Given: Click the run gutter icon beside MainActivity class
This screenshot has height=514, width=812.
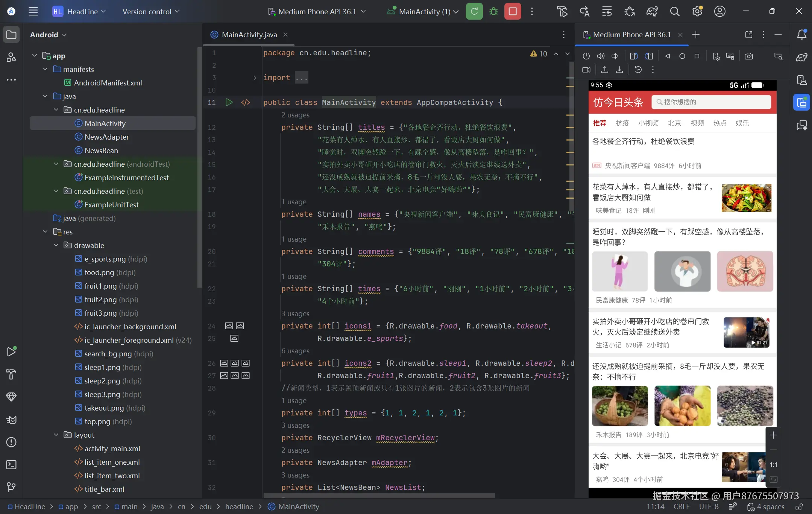Looking at the screenshot, I should coord(229,102).
